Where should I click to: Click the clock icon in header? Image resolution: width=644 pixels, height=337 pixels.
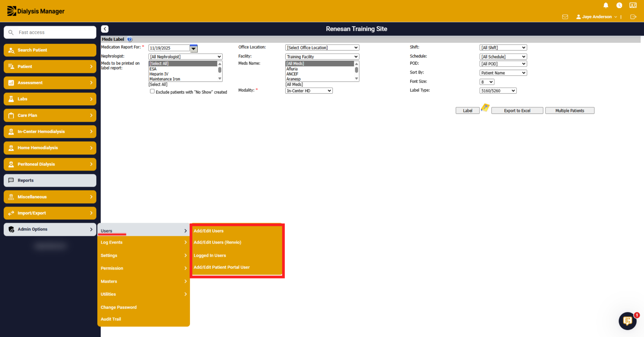tap(619, 5)
